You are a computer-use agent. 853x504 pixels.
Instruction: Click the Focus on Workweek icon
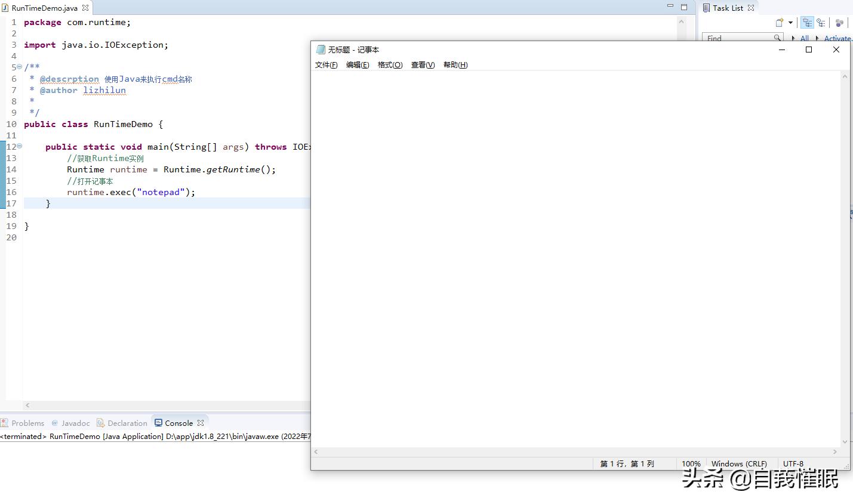839,23
